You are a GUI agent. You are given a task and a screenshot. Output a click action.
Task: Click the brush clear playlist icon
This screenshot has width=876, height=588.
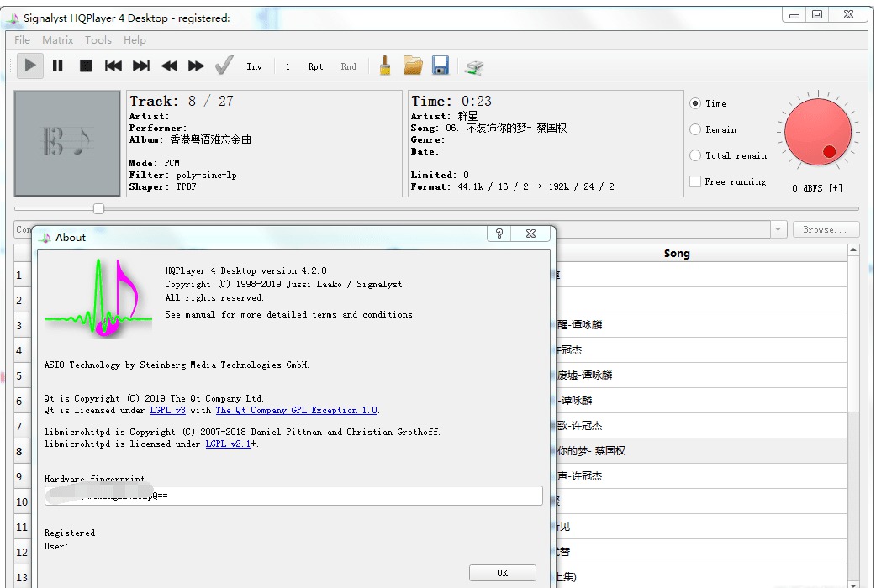(385, 66)
